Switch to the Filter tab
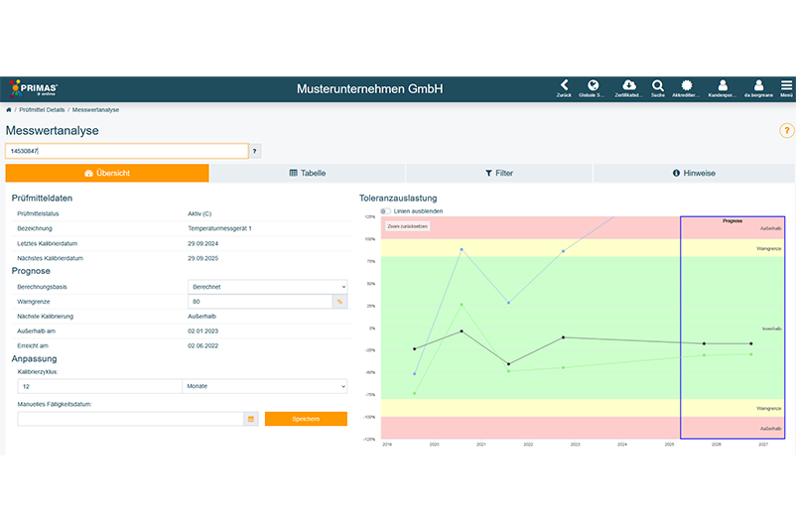 pyautogui.click(x=499, y=173)
